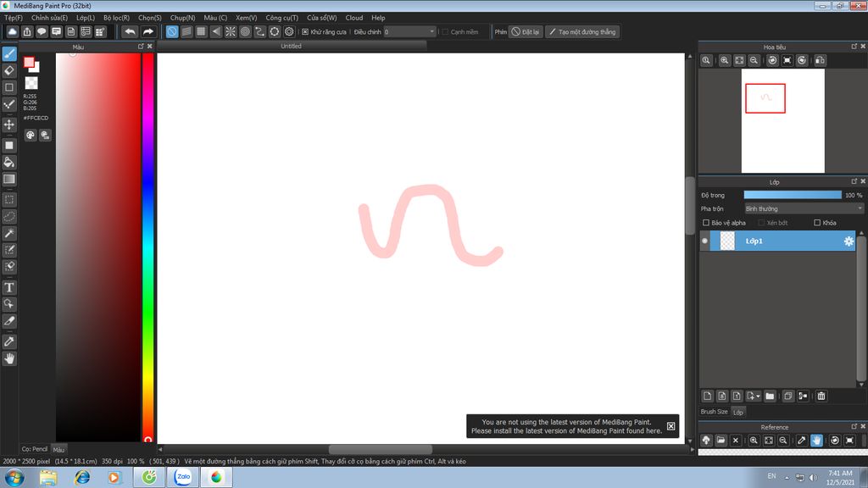Turn snap off with the blue circle icon
Viewport: 868px width, 488px height.
tap(172, 31)
